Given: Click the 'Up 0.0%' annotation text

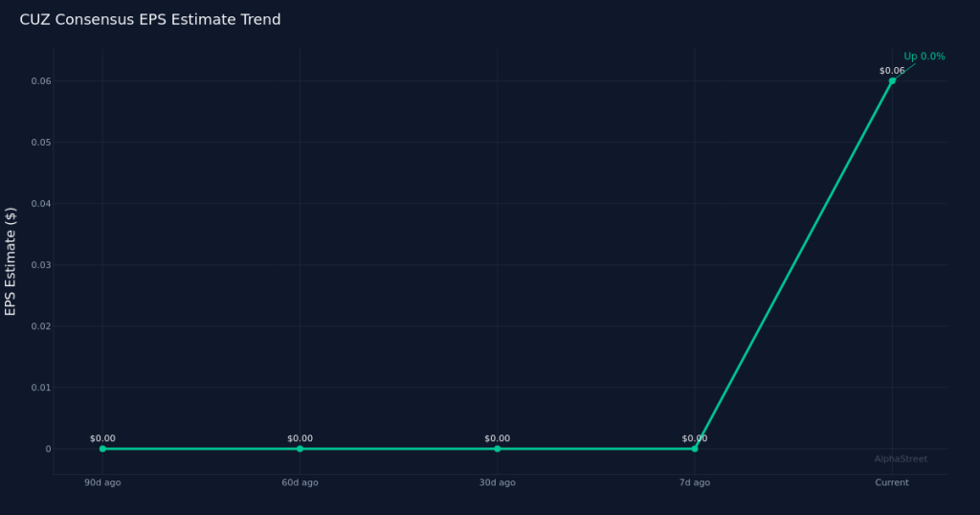Looking at the screenshot, I should point(924,56).
